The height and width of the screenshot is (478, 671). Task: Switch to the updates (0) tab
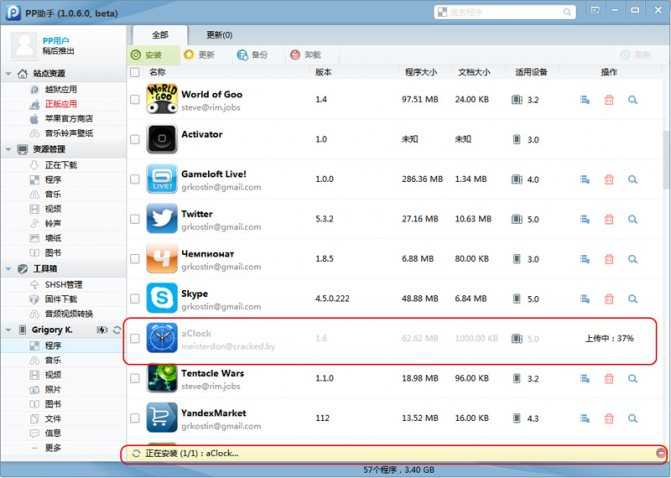pyautogui.click(x=219, y=35)
